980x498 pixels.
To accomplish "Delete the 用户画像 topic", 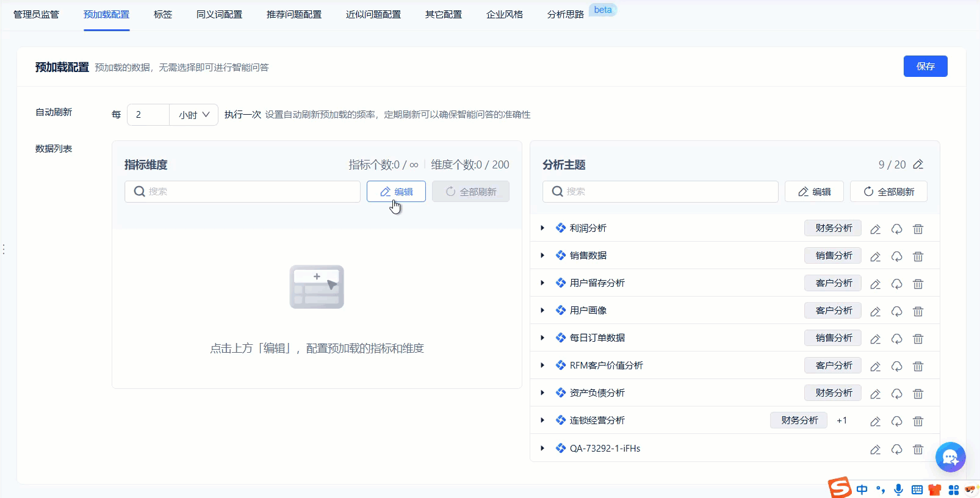I will tap(918, 311).
